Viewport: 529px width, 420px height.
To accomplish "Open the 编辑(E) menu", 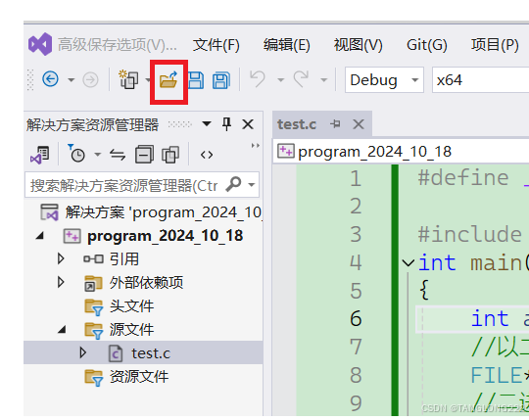I will [x=286, y=45].
